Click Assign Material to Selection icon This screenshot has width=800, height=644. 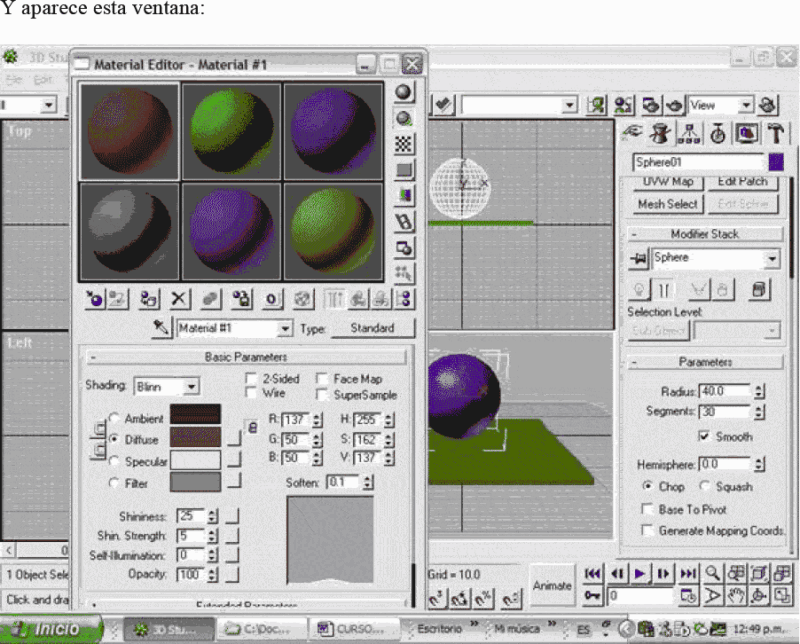tap(149, 299)
